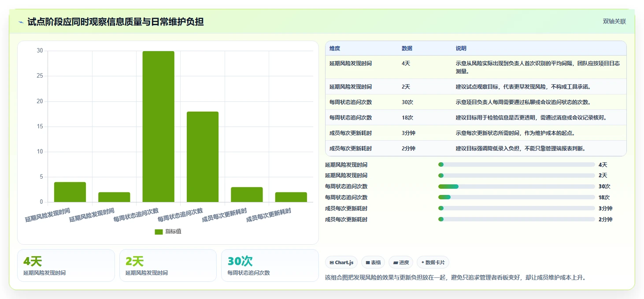This screenshot has height=299, width=644.
Task: Click the y-axis tick label 15
Action: click(x=40, y=127)
